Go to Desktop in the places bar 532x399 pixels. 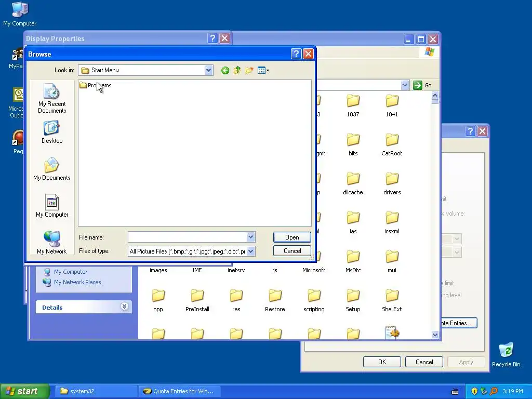point(52,132)
